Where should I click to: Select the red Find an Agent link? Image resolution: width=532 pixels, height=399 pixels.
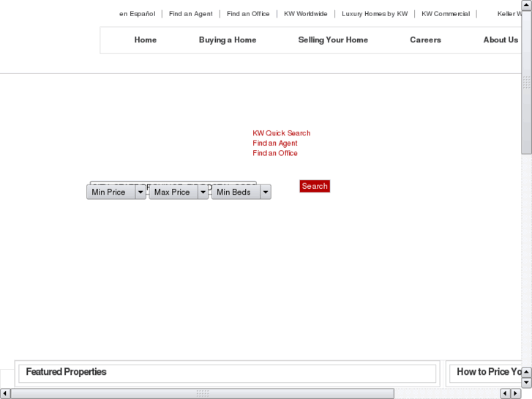pos(275,143)
